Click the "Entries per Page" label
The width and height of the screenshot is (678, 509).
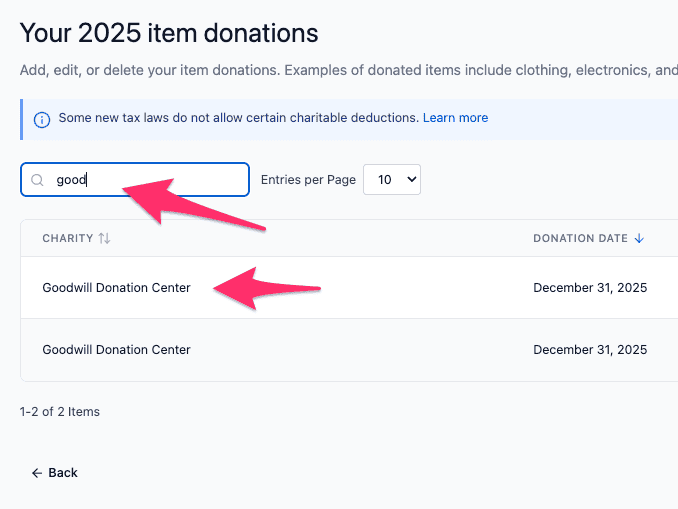(308, 180)
